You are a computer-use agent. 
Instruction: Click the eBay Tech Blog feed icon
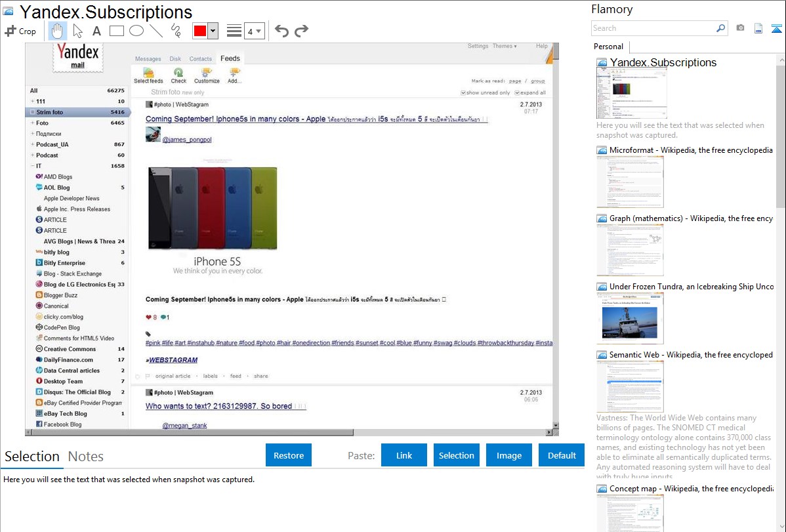coord(39,414)
